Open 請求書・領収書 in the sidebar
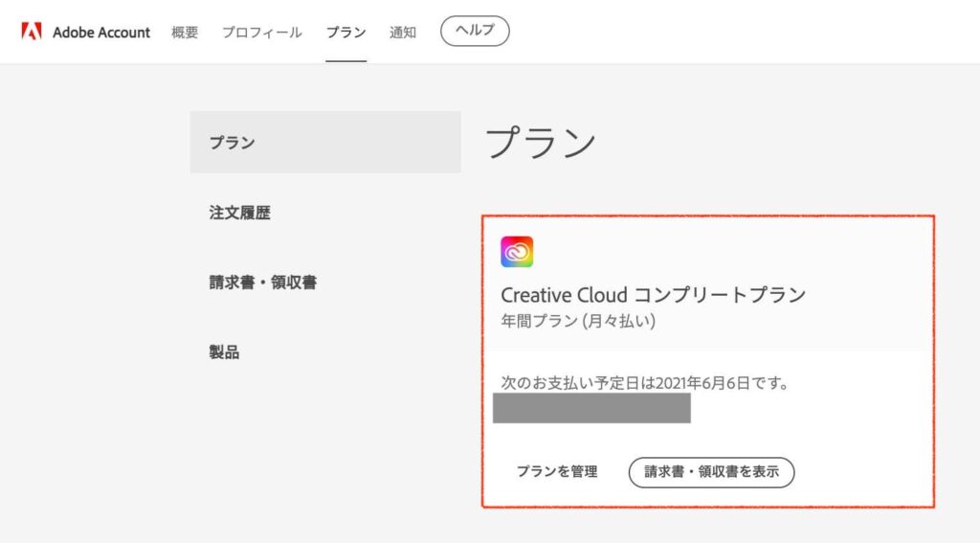Image resolution: width=980 pixels, height=543 pixels. (263, 283)
